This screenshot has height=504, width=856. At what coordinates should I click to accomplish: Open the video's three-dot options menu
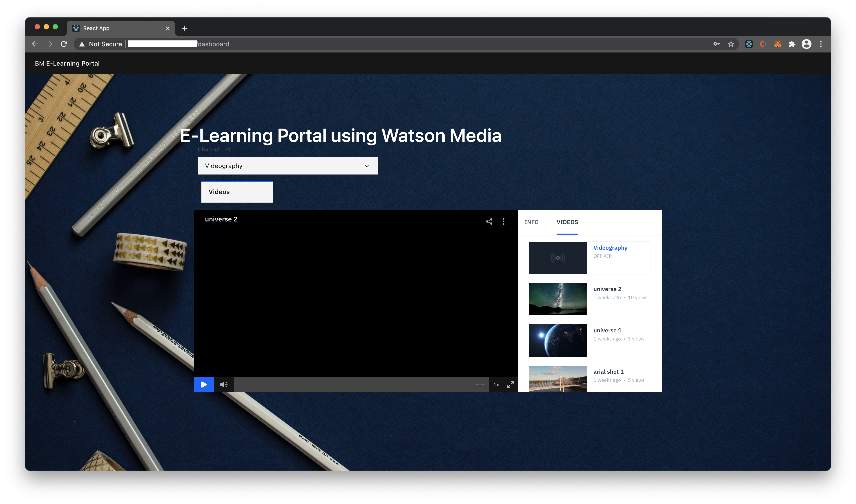point(503,221)
